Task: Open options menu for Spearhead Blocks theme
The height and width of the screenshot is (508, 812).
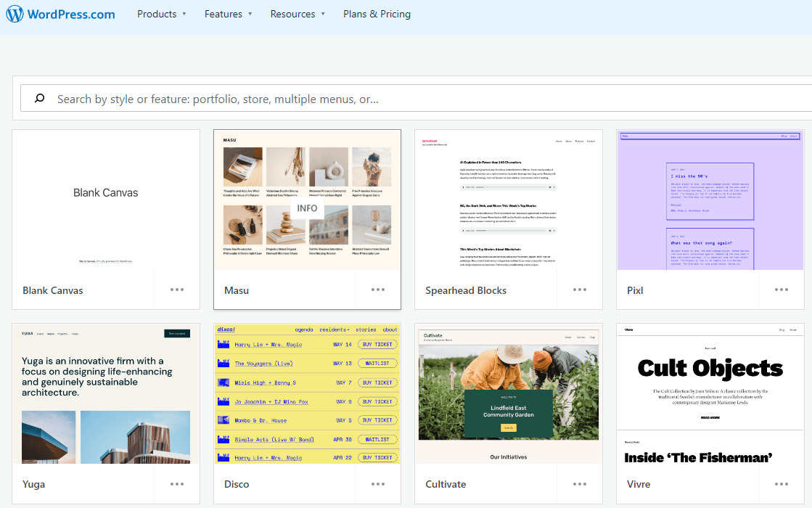Action: [579, 289]
